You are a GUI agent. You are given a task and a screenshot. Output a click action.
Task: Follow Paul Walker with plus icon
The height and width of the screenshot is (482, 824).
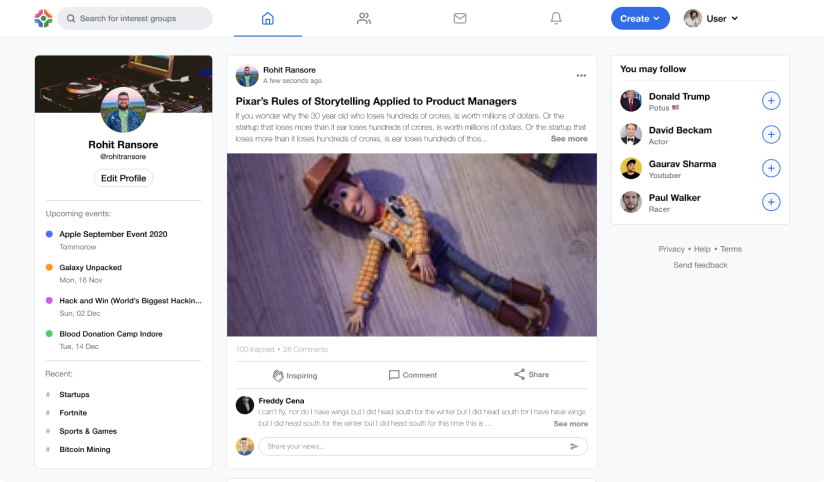tap(771, 202)
